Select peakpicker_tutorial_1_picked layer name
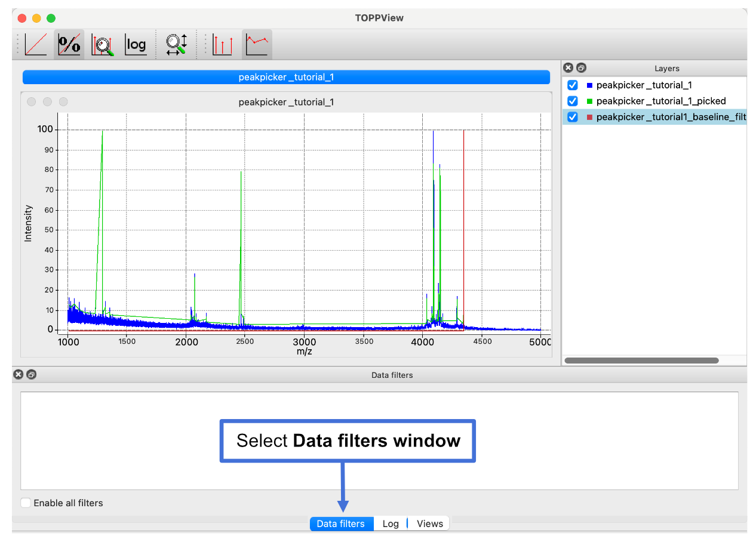756x542 pixels. coord(661,101)
